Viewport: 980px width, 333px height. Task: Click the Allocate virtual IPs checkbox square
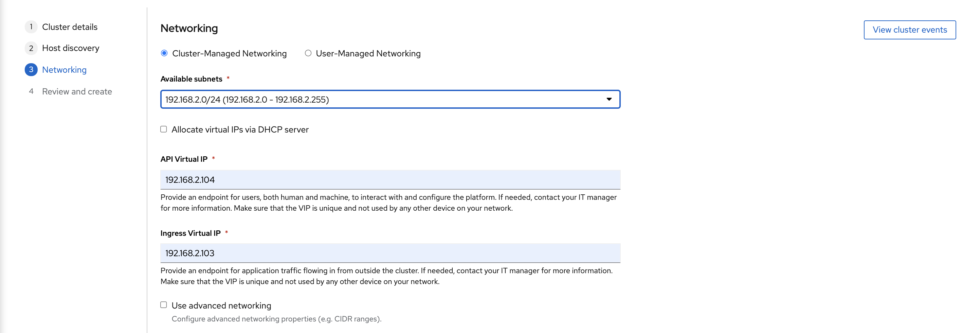pyautogui.click(x=164, y=129)
